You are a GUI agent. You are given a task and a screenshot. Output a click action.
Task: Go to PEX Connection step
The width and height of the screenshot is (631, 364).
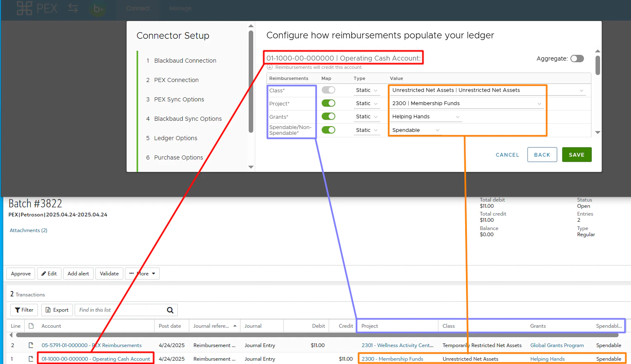(x=176, y=80)
